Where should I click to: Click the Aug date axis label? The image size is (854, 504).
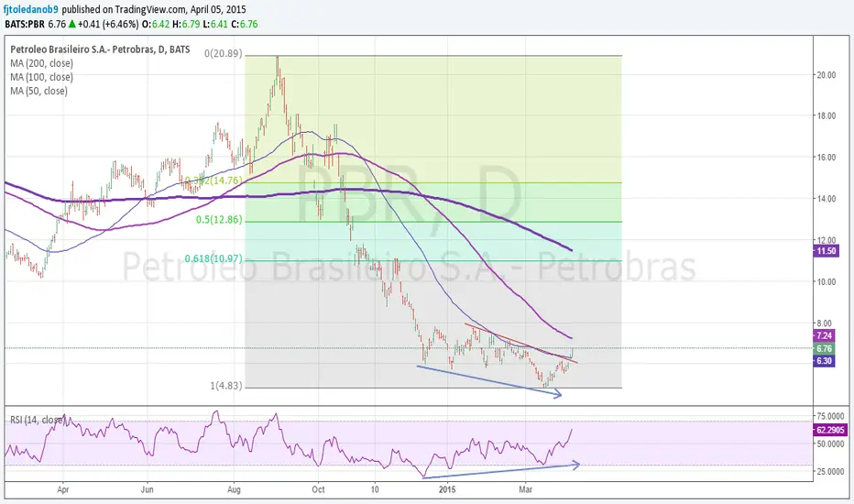234,489
